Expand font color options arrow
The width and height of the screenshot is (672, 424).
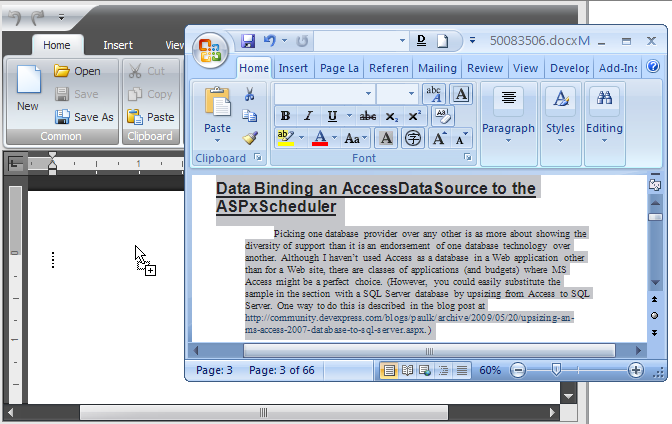334,138
